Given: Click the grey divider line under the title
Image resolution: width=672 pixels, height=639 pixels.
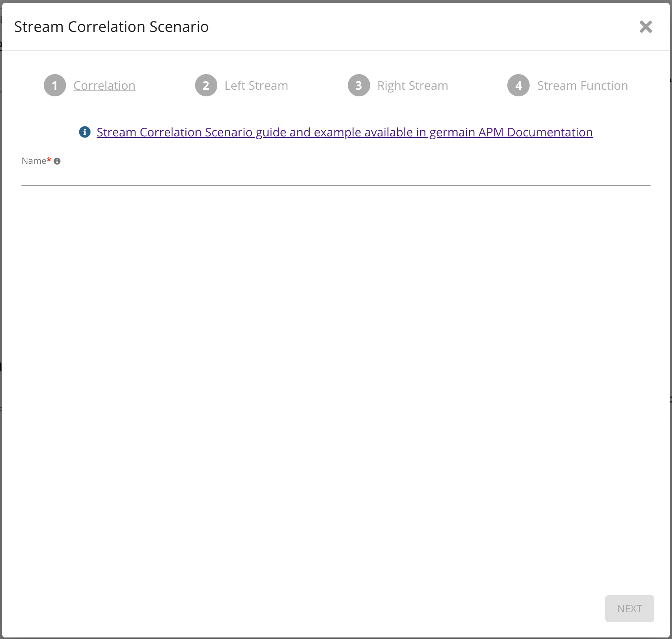Looking at the screenshot, I should [x=336, y=51].
